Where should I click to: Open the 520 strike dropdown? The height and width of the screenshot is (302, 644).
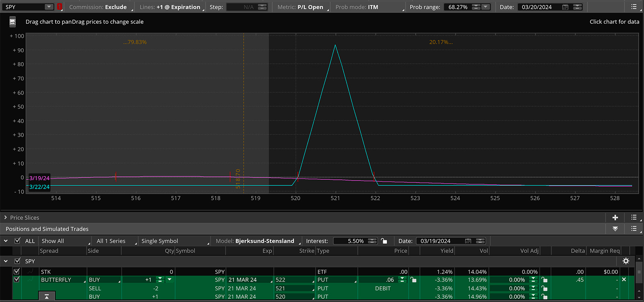pyautogui.click(x=295, y=297)
